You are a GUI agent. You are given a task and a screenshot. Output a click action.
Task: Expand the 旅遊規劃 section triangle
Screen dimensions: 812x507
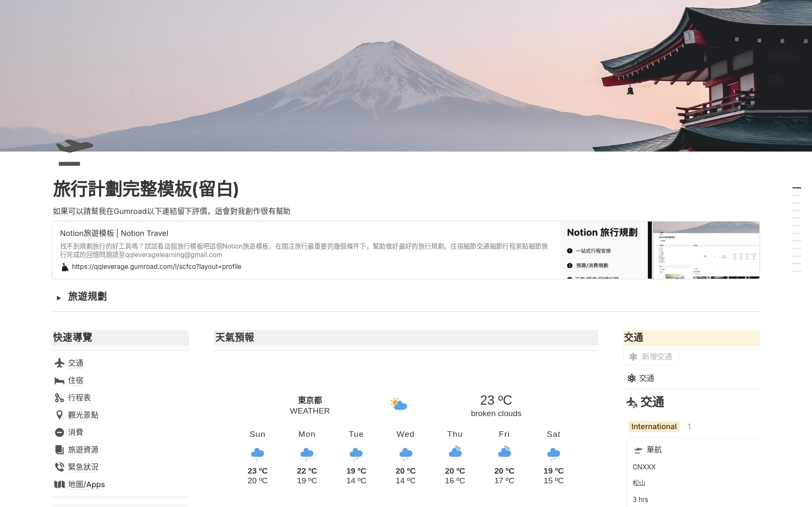(59, 297)
